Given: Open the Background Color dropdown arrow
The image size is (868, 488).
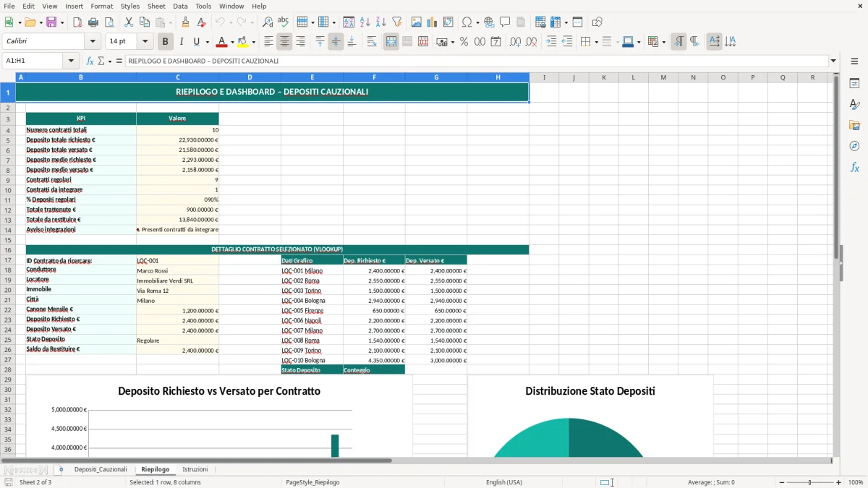Looking at the screenshot, I should pyautogui.click(x=253, y=42).
